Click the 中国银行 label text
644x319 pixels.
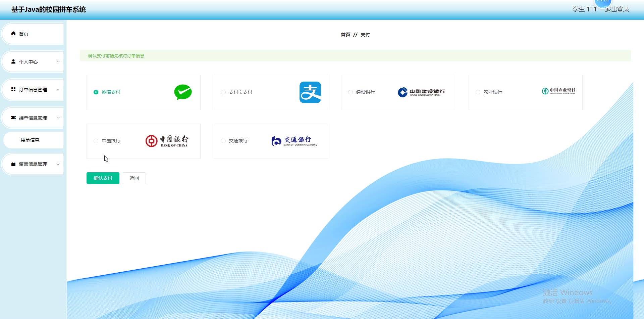(x=111, y=141)
